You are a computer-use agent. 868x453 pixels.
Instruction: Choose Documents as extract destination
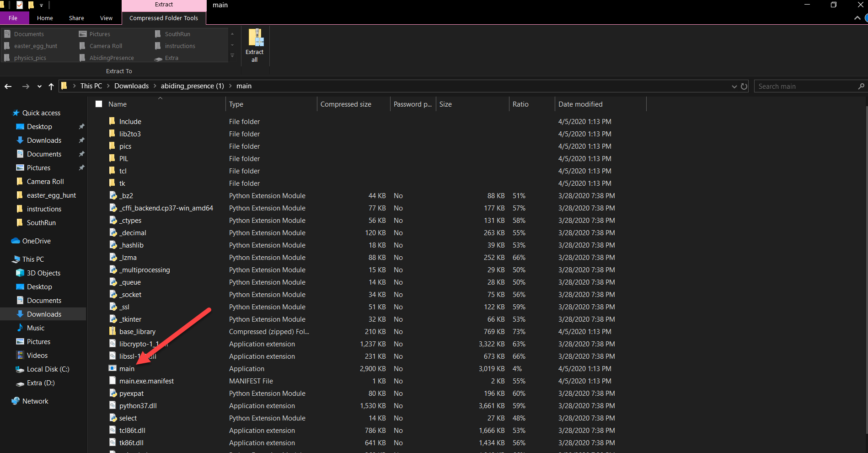(x=29, y=34)
